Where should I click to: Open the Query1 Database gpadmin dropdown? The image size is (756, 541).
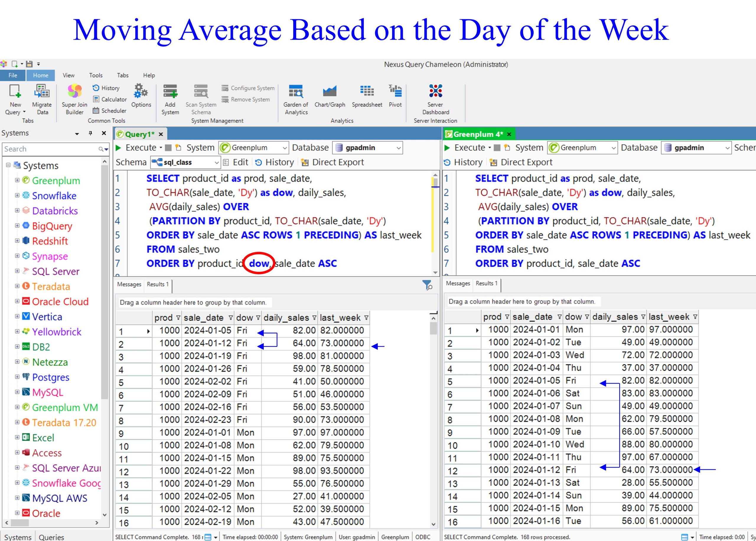[x=398, y=148]
